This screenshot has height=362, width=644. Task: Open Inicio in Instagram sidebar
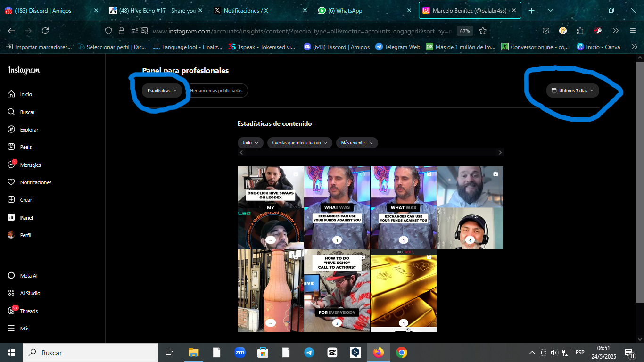(20, 94)
